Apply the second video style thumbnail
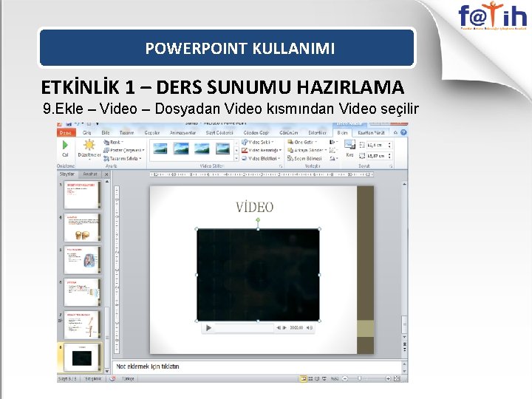Viewport: 532px width, 399px height. (181, 149)
